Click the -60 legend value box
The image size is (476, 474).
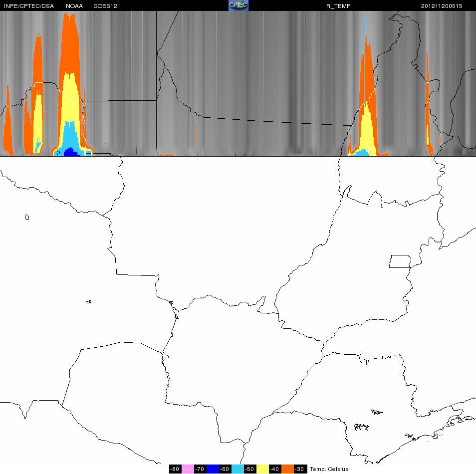pyautogui.click(x=225, y=469)
